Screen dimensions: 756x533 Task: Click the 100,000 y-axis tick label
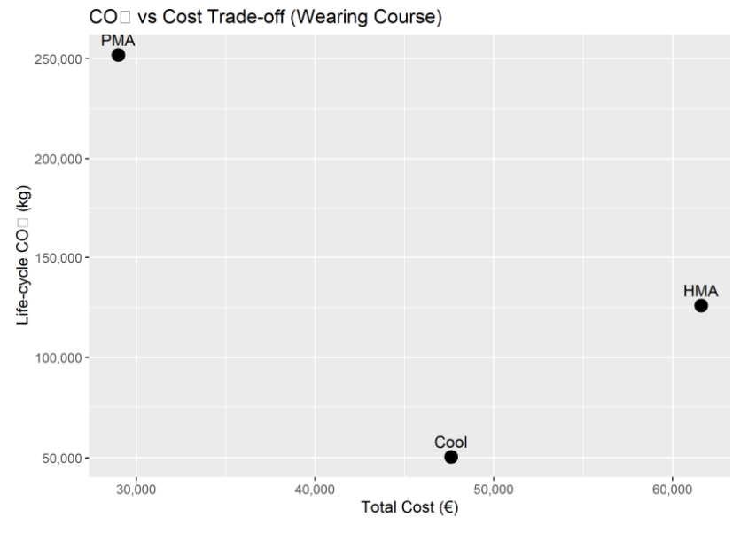point(58,358)
